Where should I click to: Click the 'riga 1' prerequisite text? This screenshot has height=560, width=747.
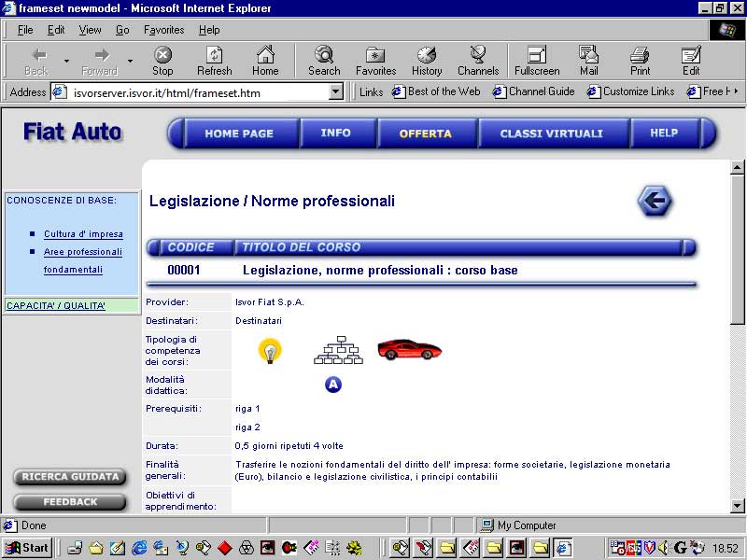pos(247,409)
